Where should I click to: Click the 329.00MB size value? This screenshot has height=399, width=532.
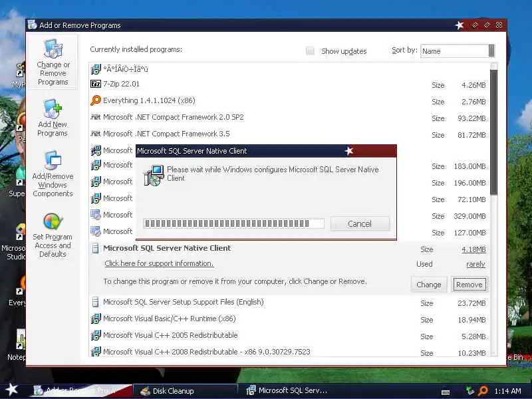(x=470, y=216)
